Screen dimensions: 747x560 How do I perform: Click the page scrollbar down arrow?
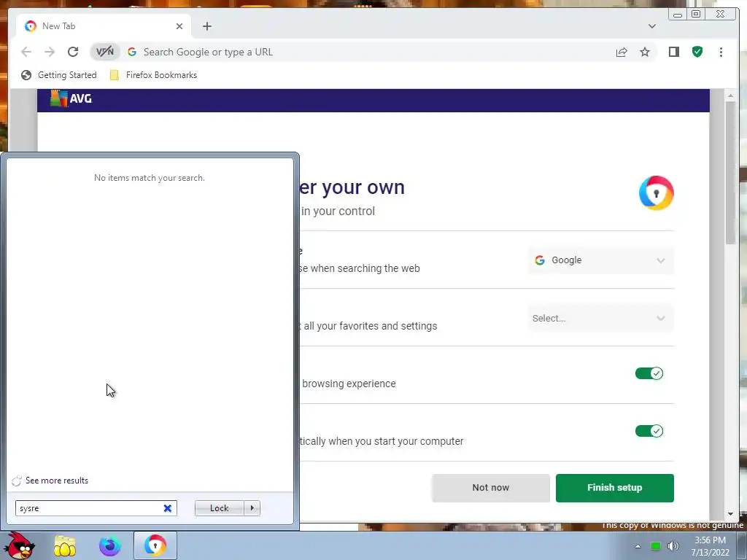[730, 514]
